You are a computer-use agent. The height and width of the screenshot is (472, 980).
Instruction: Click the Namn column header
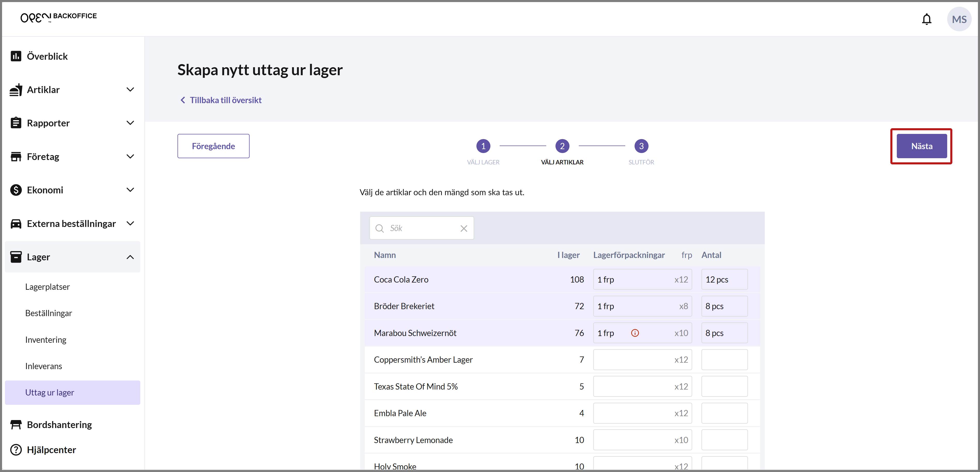[x=385, y=255]
